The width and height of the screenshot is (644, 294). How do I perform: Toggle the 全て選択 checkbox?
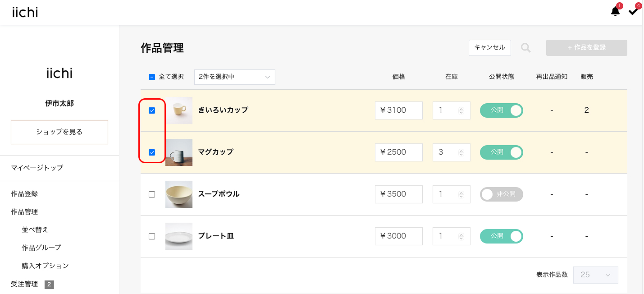(x=152, y=77)
